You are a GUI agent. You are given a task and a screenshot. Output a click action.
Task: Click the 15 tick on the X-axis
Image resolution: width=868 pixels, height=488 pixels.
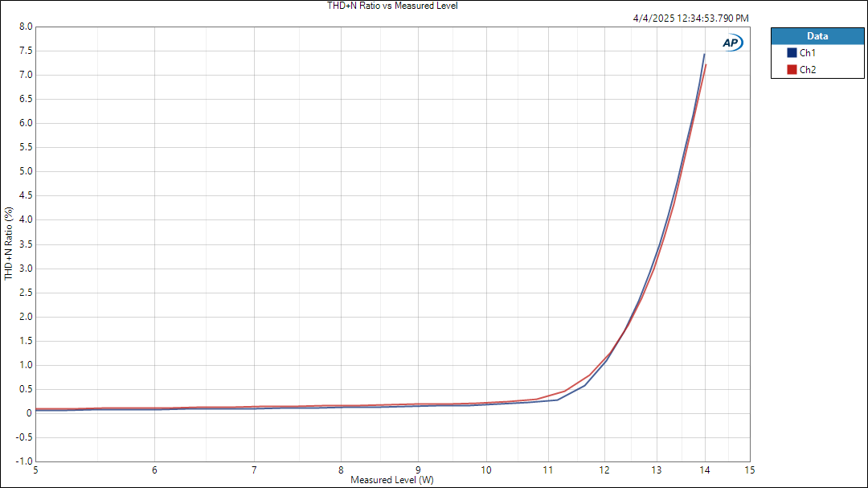[x=750, y=470]
